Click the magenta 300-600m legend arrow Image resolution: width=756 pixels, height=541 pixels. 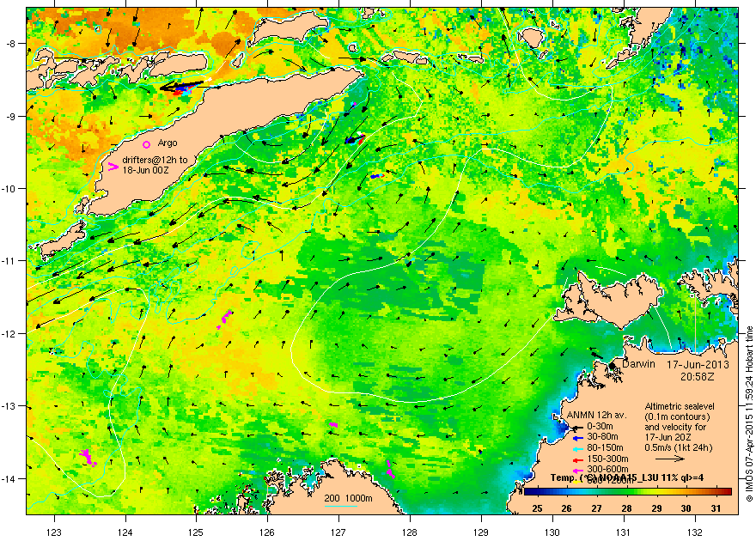pos(577,471)
